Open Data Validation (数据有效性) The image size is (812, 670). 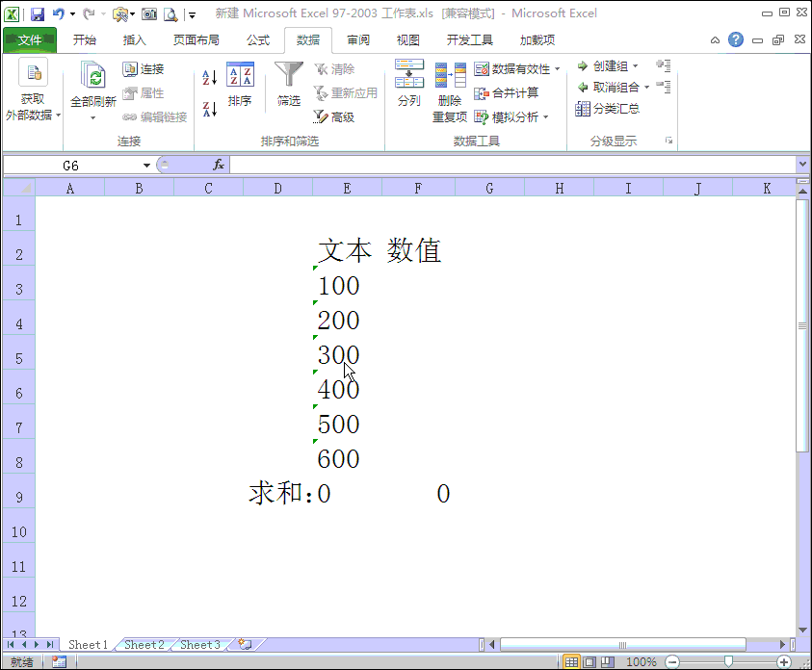point(511,68)
